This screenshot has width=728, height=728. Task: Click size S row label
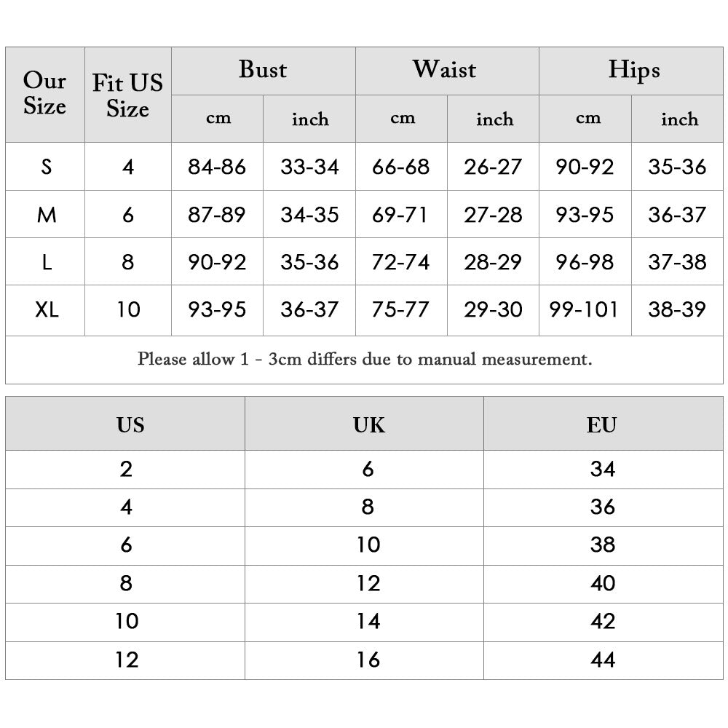click(x=46, y=167)
